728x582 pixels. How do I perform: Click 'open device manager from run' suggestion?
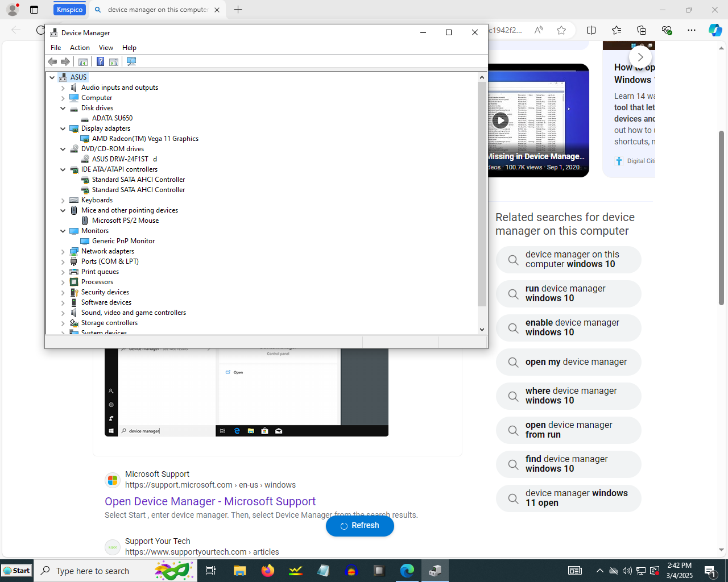click(569, 430)
